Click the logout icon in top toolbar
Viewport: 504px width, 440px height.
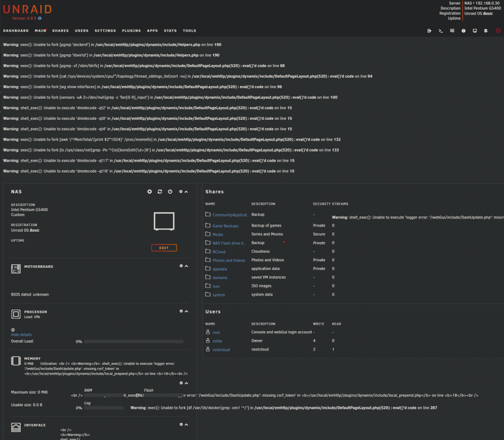point(429,31)
